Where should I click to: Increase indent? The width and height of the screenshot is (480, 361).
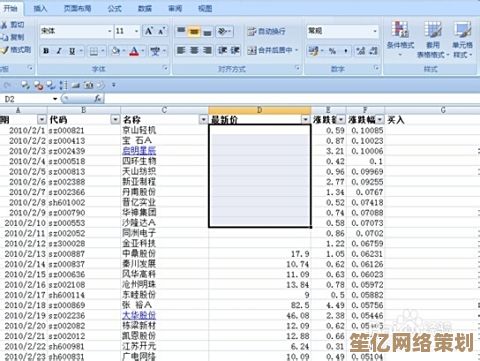235,51
